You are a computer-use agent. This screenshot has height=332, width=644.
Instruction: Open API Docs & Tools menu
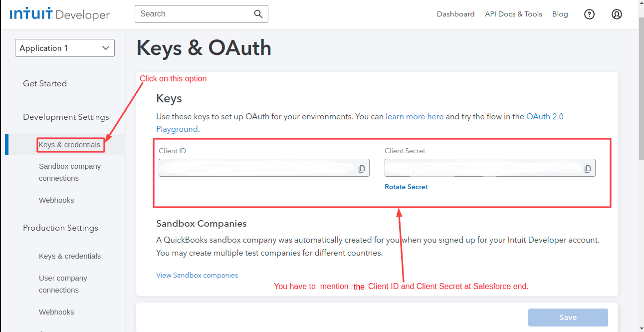[x=513, y=14]
